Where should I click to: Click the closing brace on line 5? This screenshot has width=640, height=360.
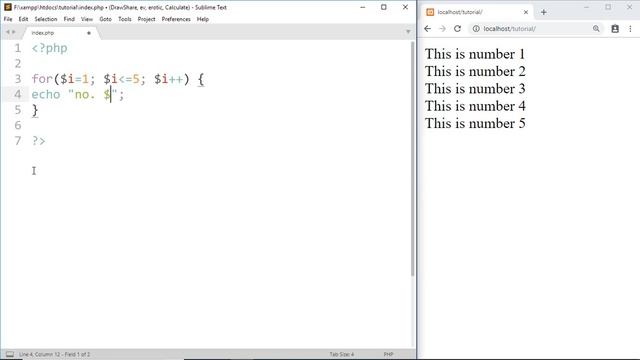pos(35,110)
